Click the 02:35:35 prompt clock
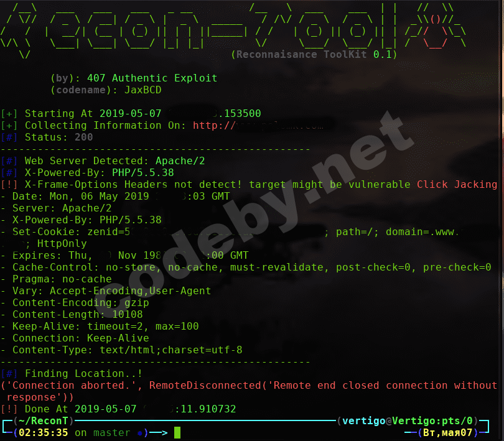Screen dimensions: 504x441 point(44,433)
